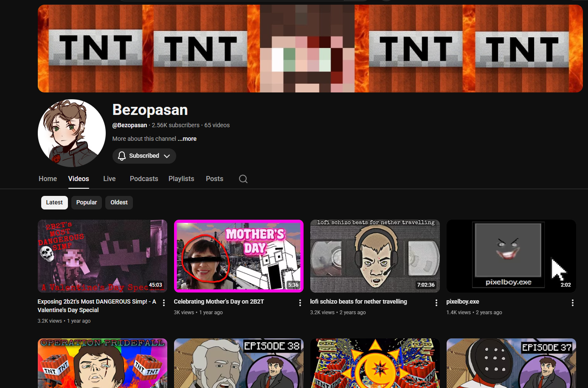Switch to the Posts tab
Image resolution: width=588 pixels, height=388 pixels.
pyautogui.click(x=214, y=179)
